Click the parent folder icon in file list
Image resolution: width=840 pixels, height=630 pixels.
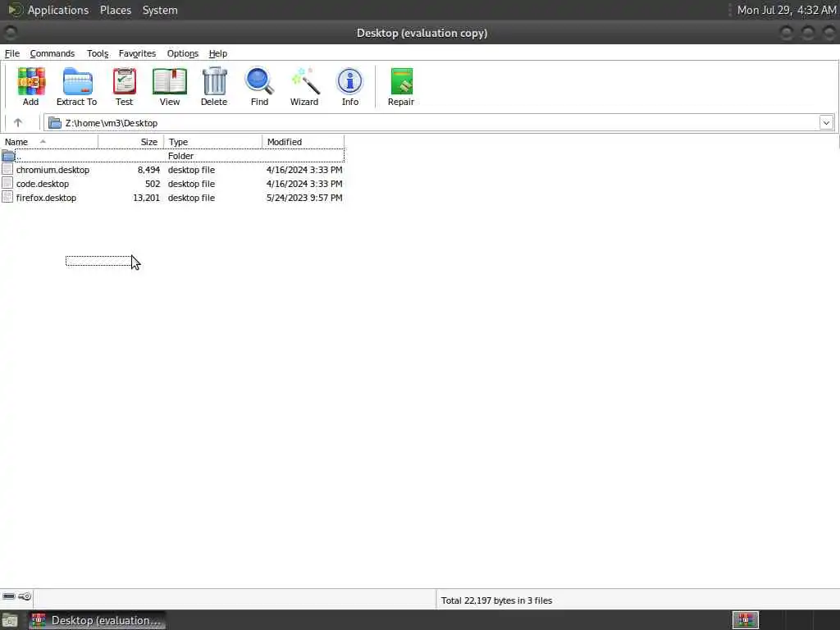[x=8, y=156]
